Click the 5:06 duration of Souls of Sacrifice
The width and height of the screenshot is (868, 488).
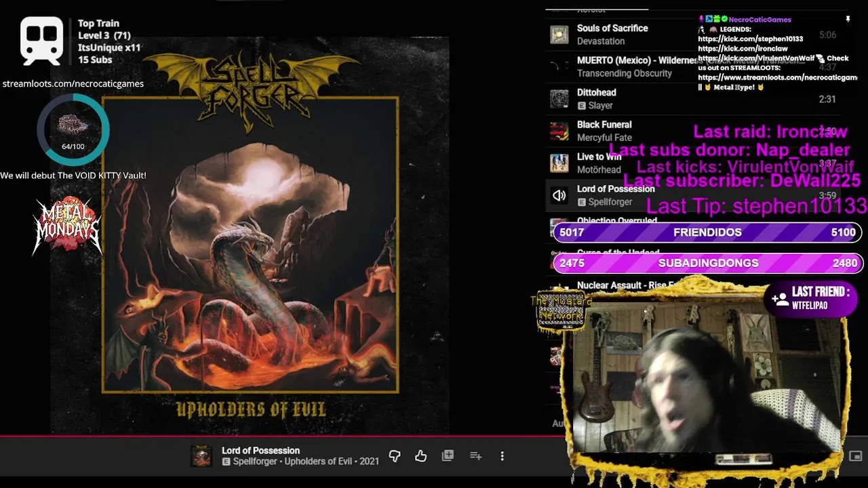[x=827, y=35]
